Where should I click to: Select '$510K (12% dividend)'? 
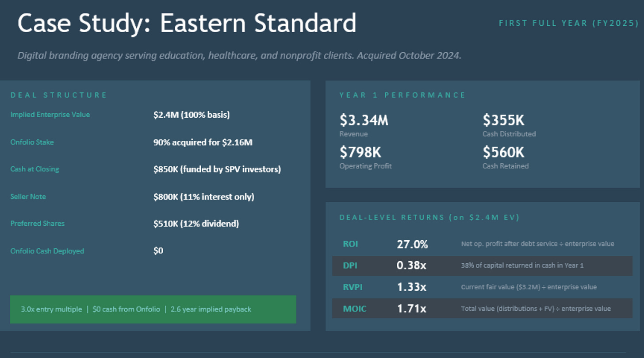(196, 224)
